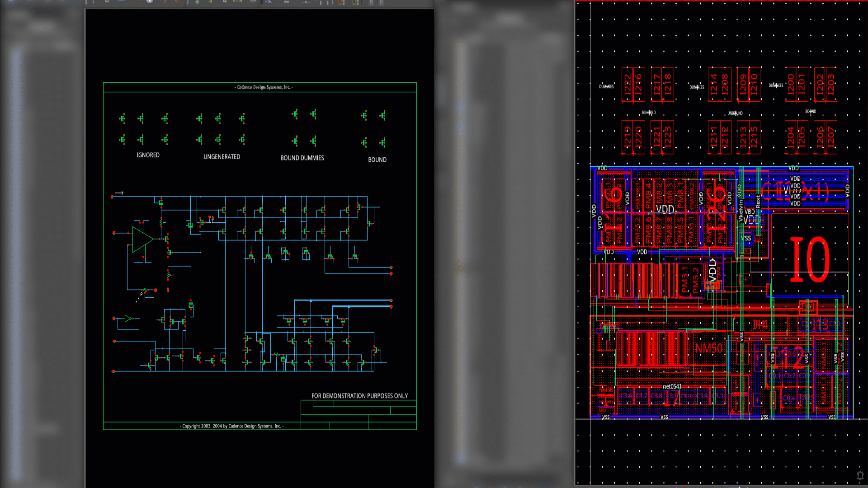
Task: Select layout instance I210
Action: [x=754, y=84]
